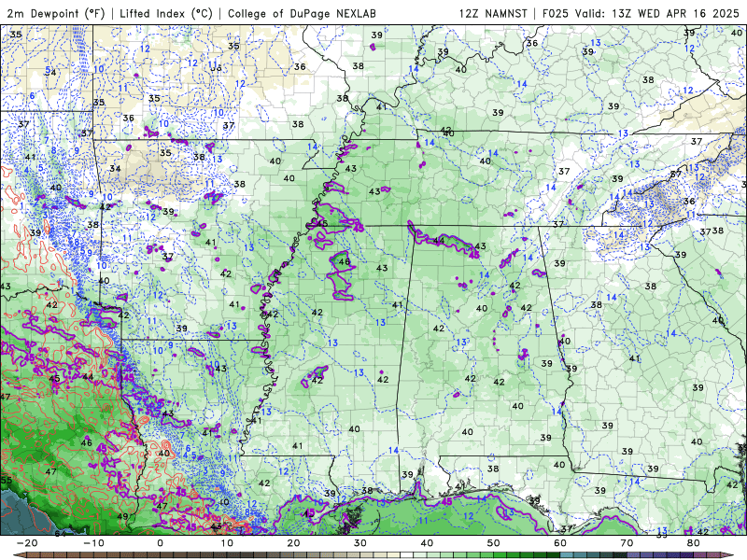This screenshot has width=747, height=560.
Task: Click the '50' color scale label
Action: point(494,543)
